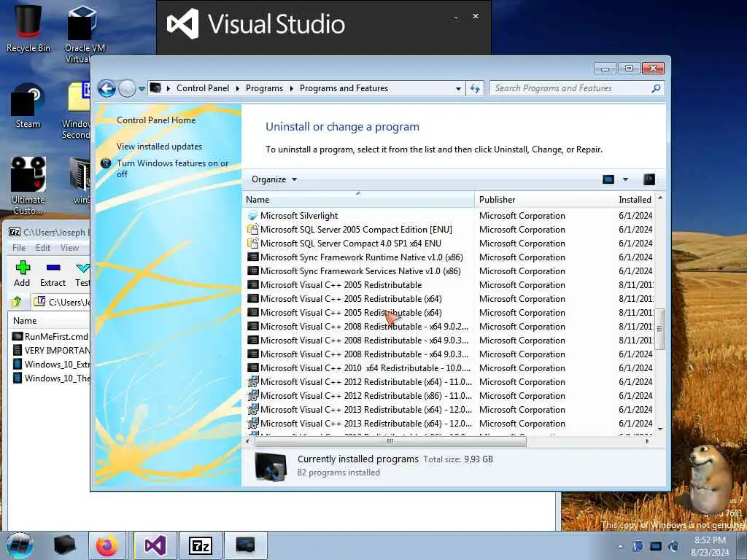Viewport: 747px width, 560px height.
Task: Select Microsoft Silverlight entry
Action: click(299, 216)
